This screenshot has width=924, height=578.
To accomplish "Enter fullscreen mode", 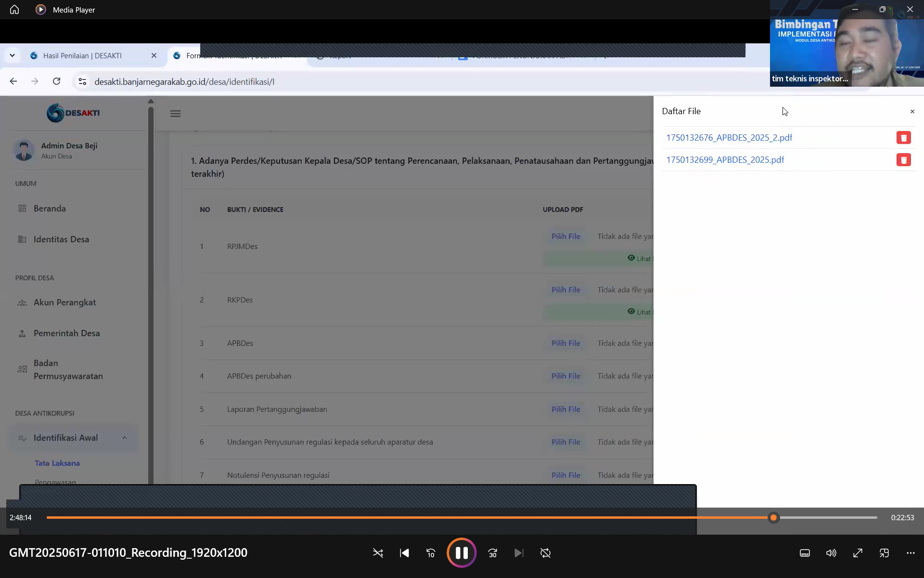I will 858,553.
